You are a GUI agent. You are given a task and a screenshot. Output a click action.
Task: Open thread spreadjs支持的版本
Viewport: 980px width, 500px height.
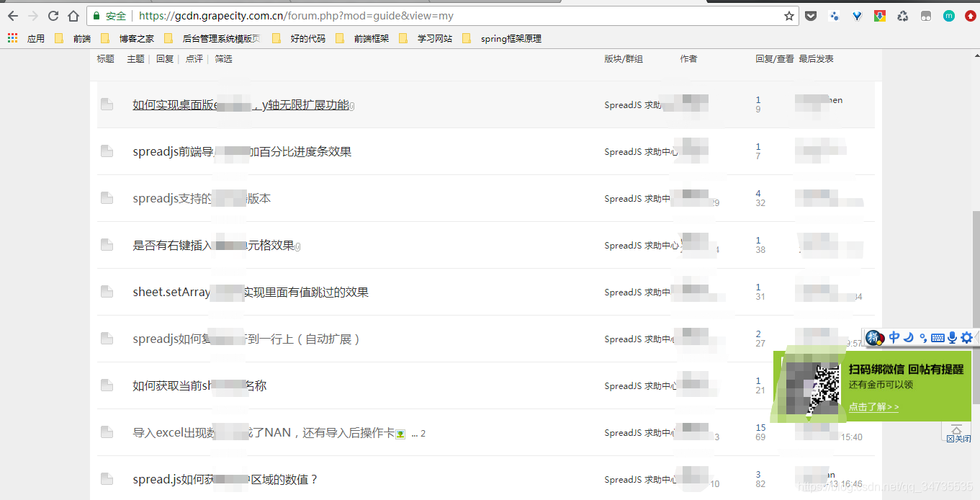[202, 199]
